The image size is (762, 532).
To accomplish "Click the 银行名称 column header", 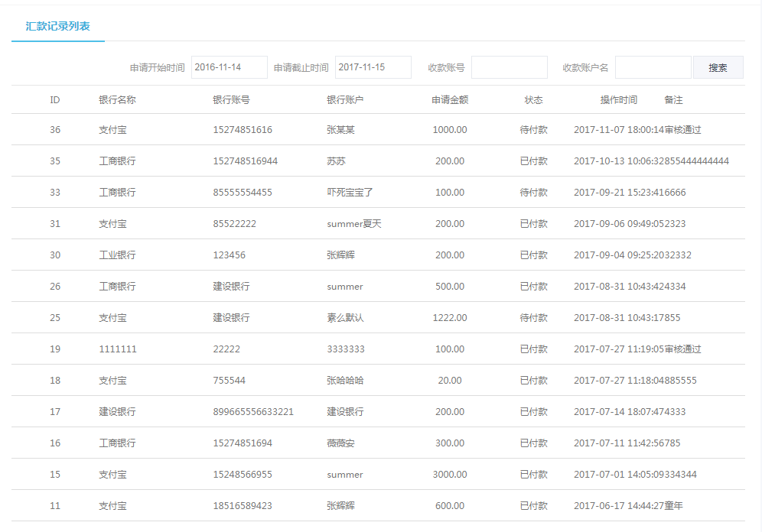I will [x=117, y=100].
